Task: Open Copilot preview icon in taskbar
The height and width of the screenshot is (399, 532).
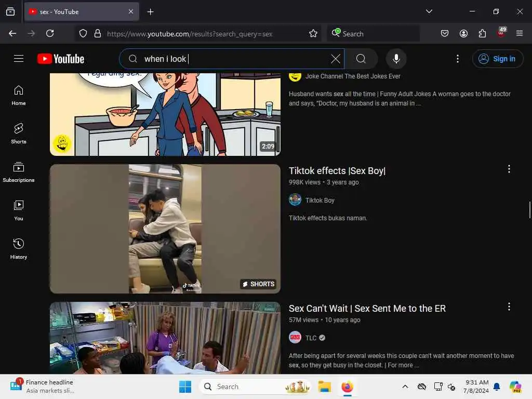Action: click(x=515, y=387)
